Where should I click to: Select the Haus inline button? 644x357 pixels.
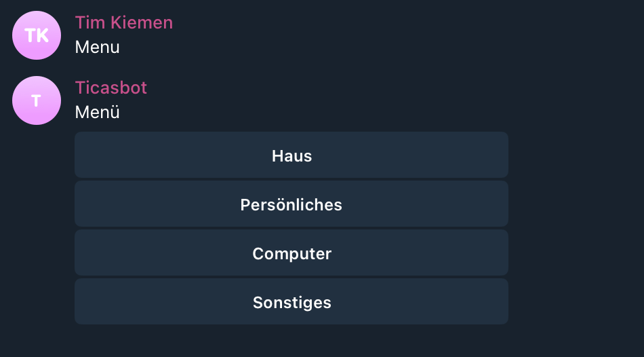[291, 155]
